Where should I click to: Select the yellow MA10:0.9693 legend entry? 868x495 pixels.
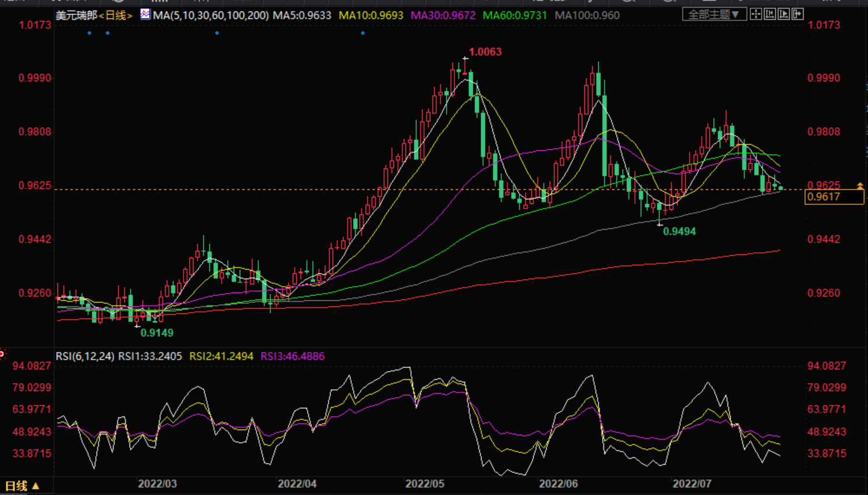(x=371, y=15)
